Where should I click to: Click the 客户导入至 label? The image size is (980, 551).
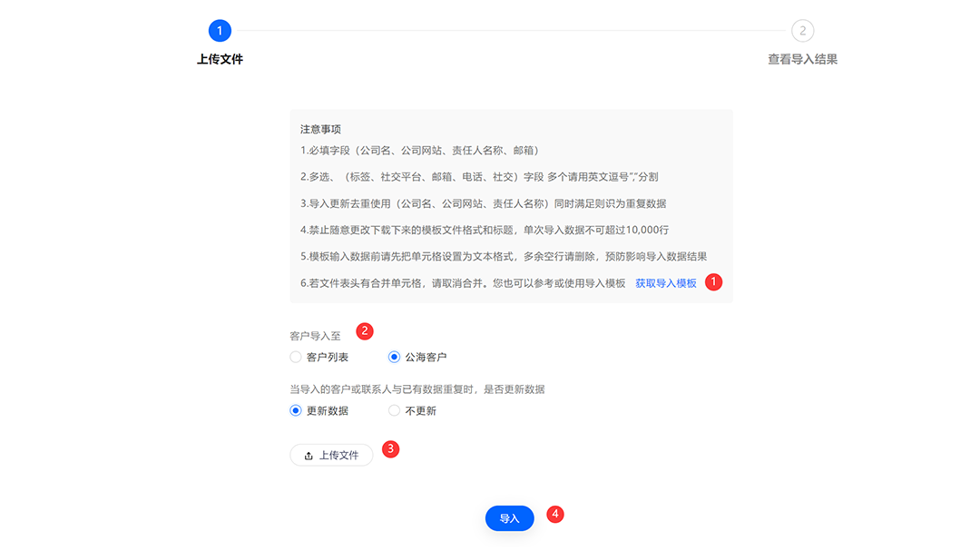[x=315, y=336]
